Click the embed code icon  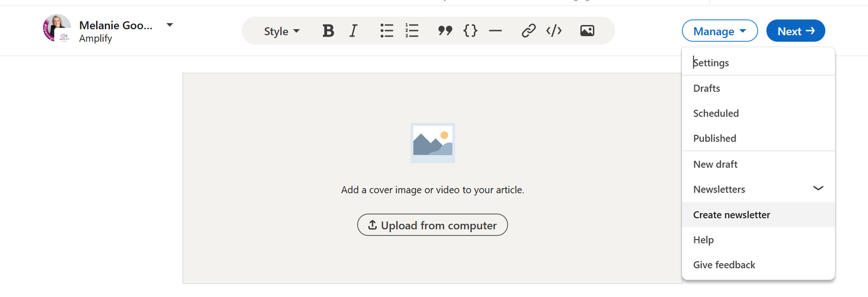coord(554,31)
